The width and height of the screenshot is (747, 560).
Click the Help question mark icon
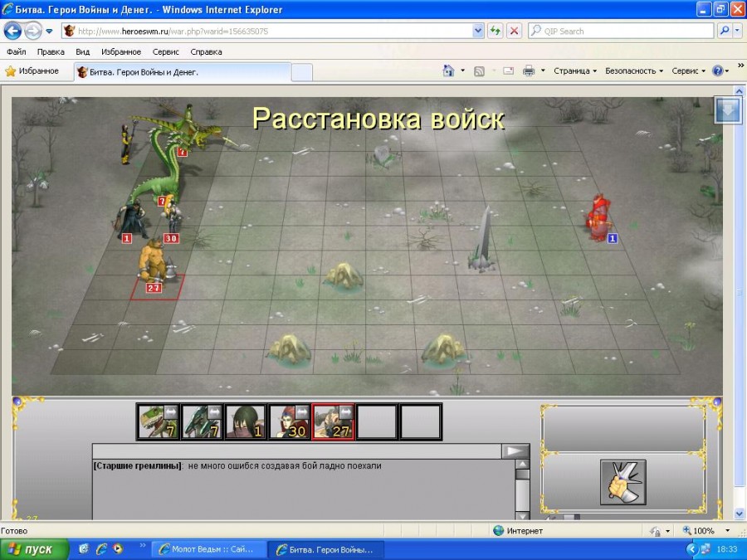tap(717, 71)
